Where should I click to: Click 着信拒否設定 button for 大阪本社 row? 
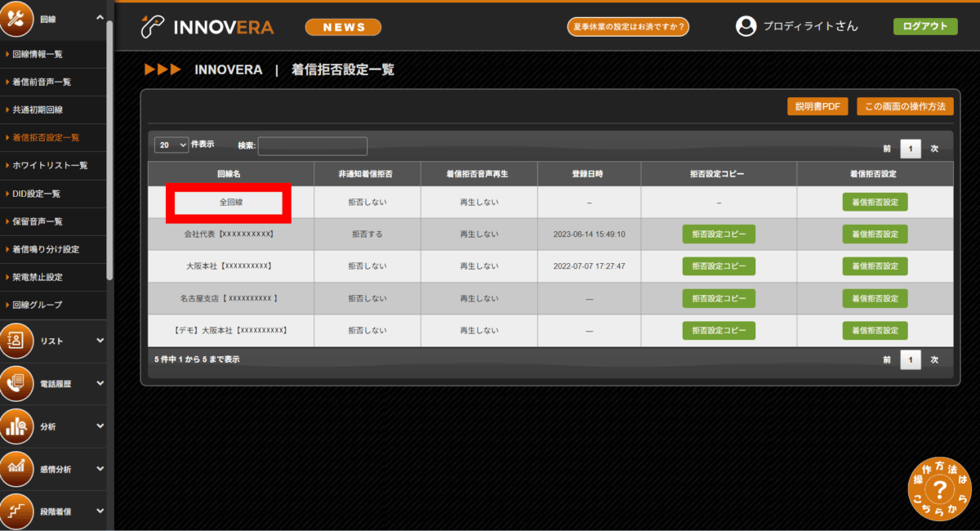[x=875, y=266]
